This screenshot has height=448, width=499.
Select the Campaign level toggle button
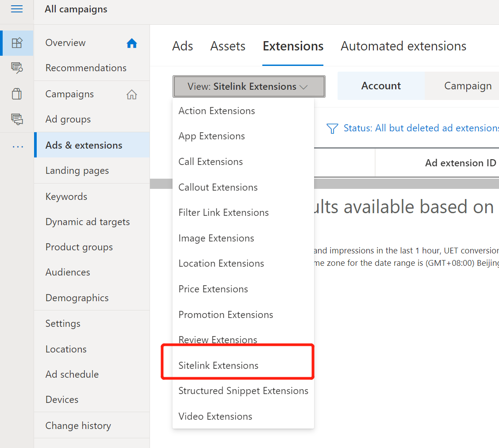[x=468, y=86]
